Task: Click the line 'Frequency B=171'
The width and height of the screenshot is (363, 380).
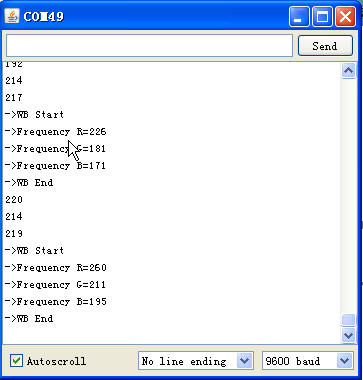Action: pos(55,166)
